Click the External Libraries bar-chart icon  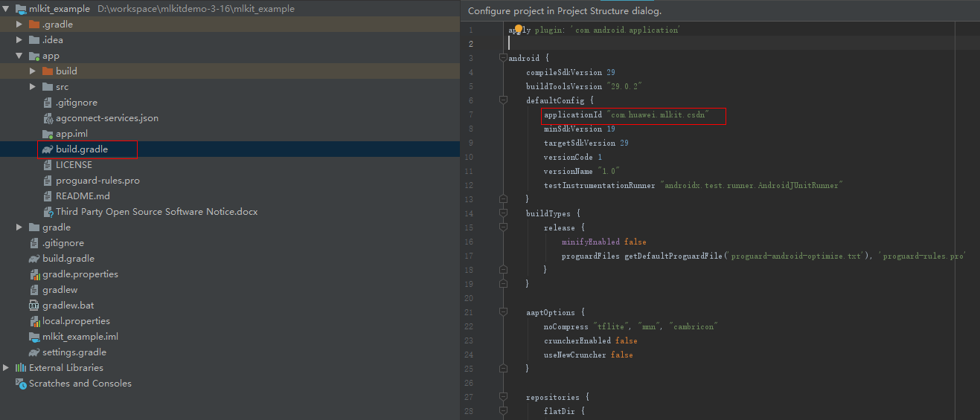point(21,368)
